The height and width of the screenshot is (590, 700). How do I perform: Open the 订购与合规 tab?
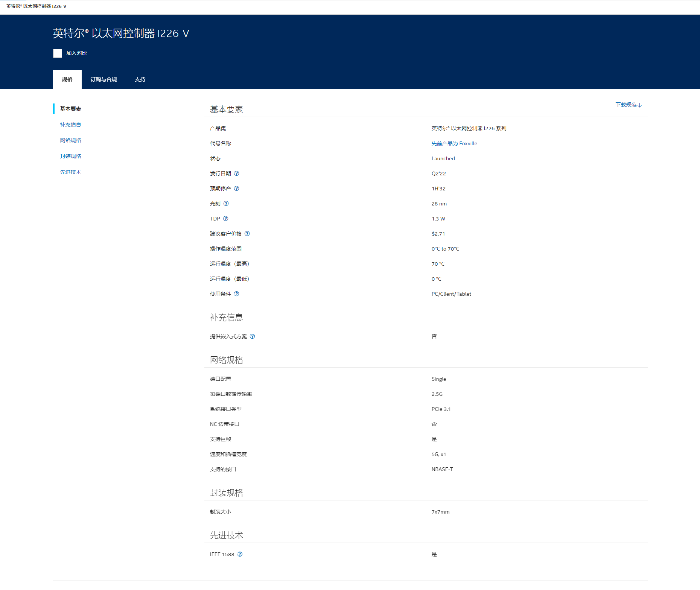[x=103, y=79]
